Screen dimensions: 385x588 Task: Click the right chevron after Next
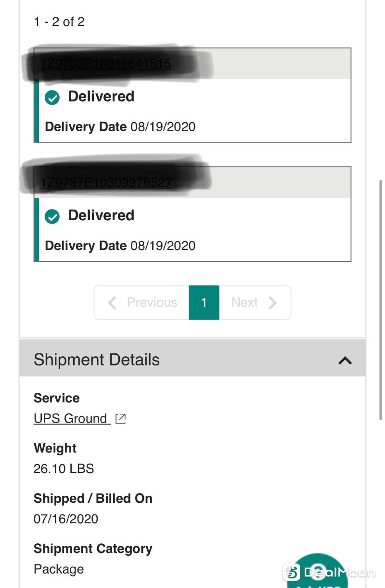tap(273, 302)
